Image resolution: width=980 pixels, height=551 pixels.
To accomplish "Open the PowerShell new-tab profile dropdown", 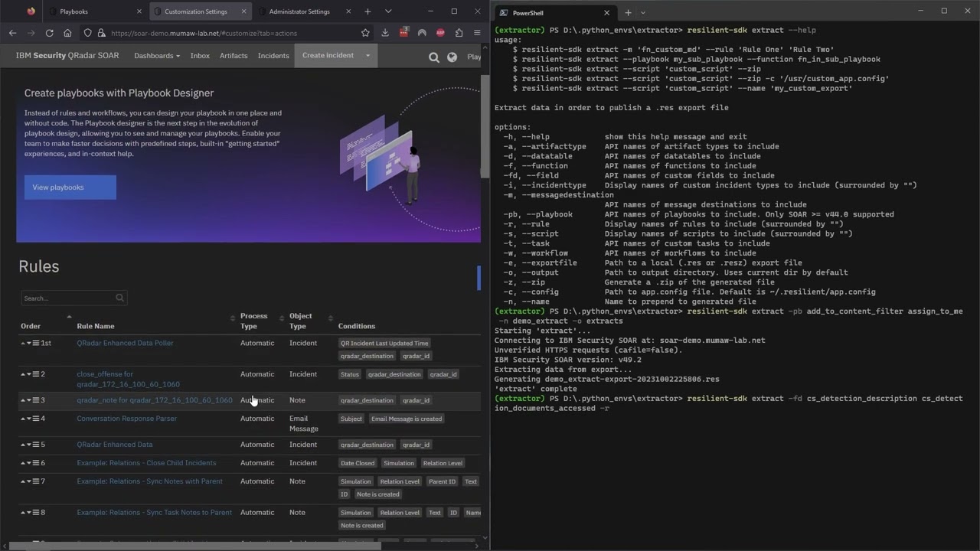I will (642, 12).
